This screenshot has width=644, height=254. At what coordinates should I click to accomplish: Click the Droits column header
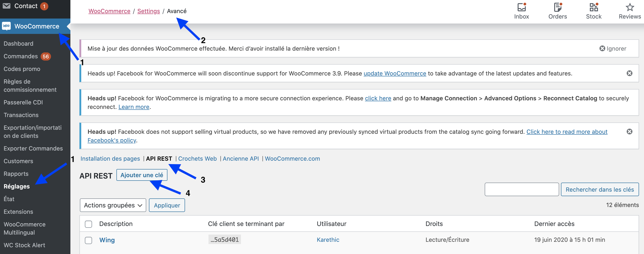click(x=434, y=224)
